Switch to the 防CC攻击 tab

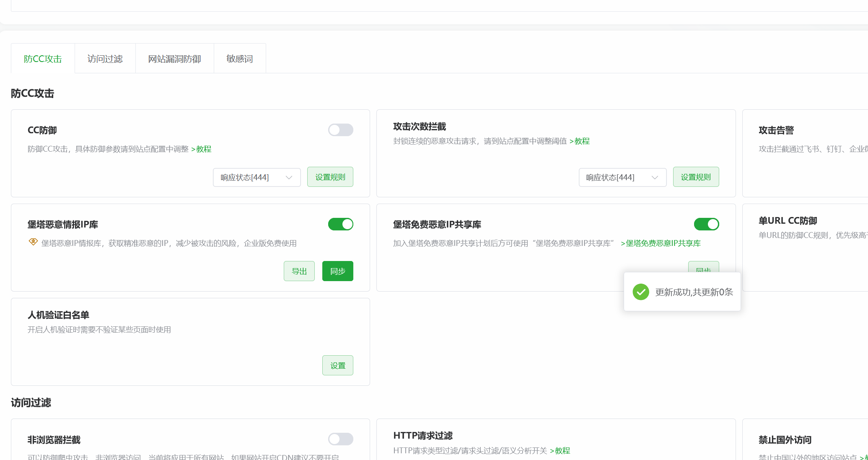click(x=43, y=59)
